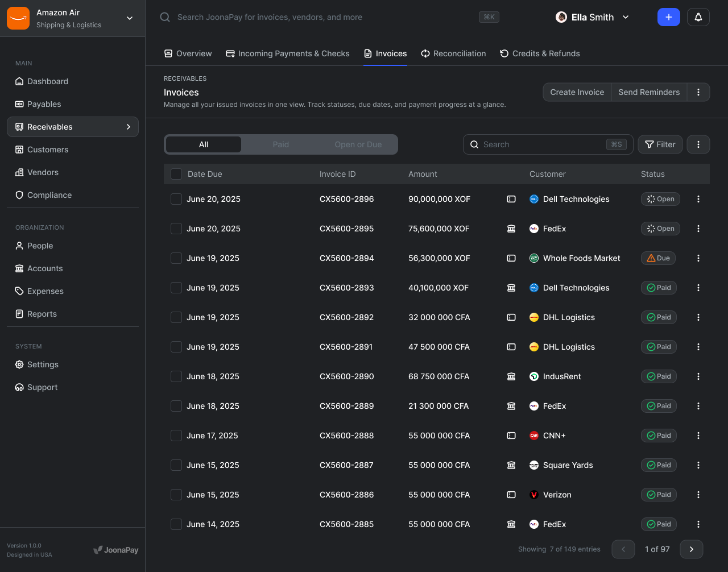This screenshot has width=728, height=572.
Task: Click the Due status badge for CX5600-2894
Action: pos(658,258)
